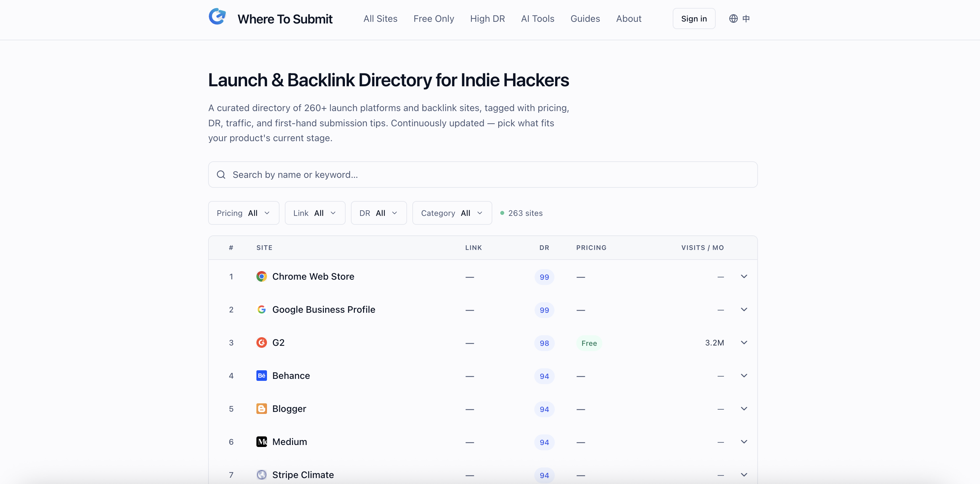Click the G2 logo icon

pos(261,343)
